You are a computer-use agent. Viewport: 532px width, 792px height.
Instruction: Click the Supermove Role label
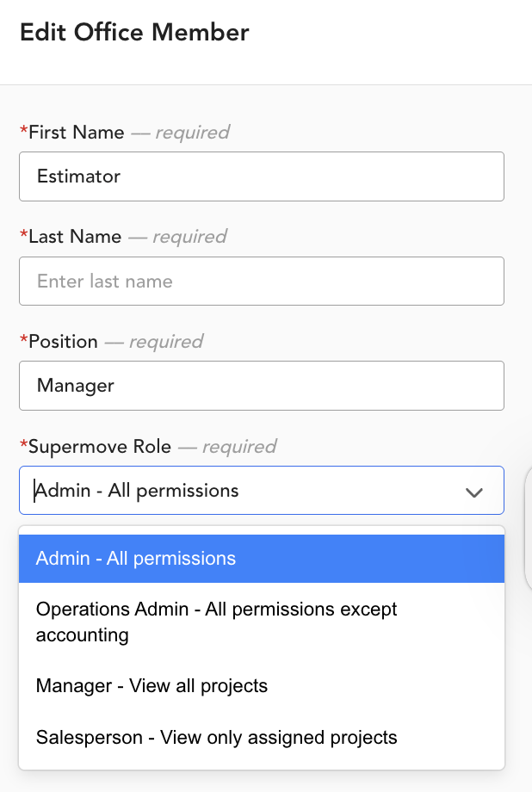tap(100, 447)
